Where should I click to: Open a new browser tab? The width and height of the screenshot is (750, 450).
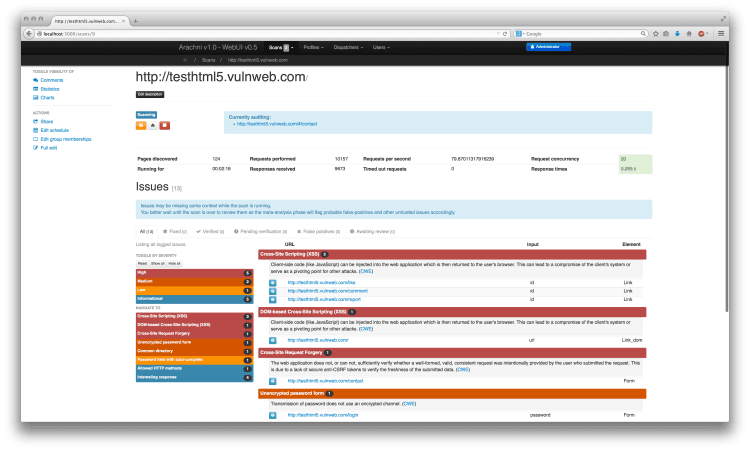pos(136,21)
